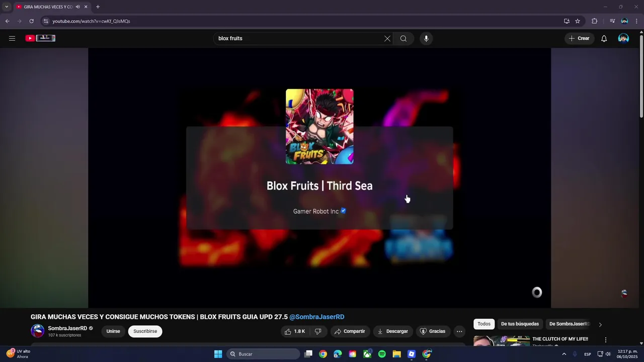Open the taskbar clock and date
Viewport: 644px width, 362px height.
pos(627,354)
